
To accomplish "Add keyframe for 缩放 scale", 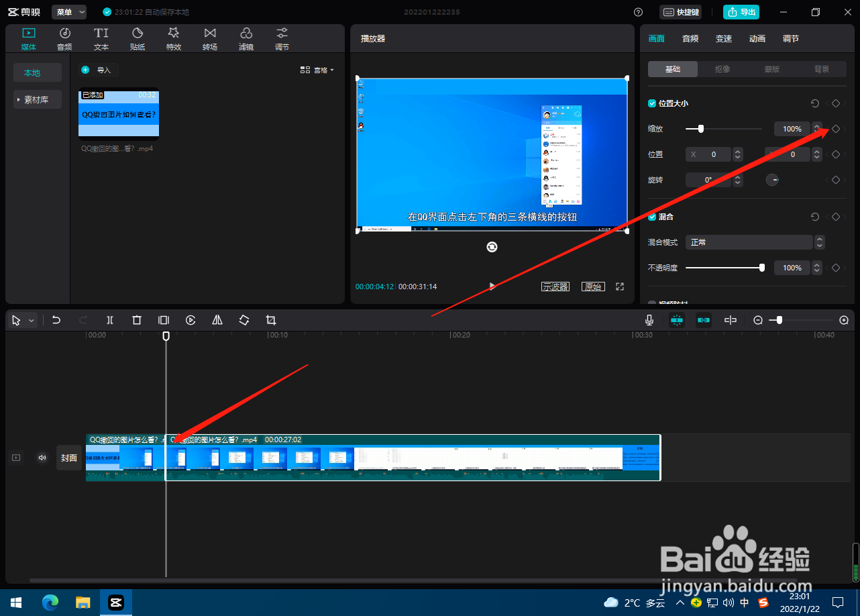I will point(836,129).
